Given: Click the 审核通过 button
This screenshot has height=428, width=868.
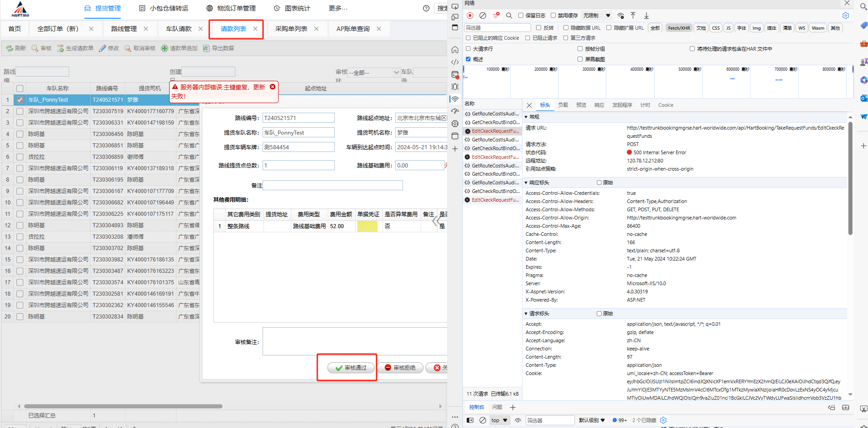Looking at the screenshot, I should pyautogui.click(x=351, y=368).
